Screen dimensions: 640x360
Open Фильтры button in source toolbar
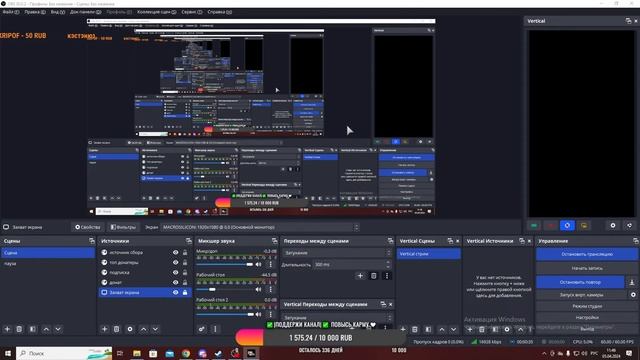tap(122, 227)
